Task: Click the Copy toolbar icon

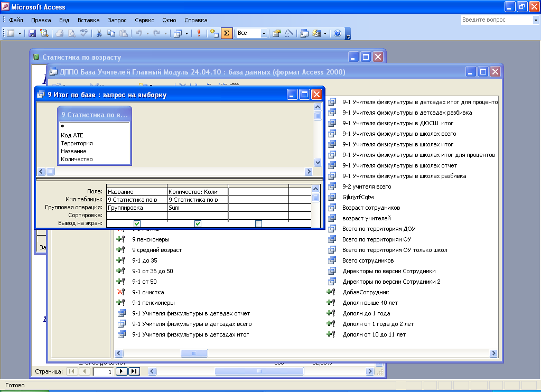Action: click(111, 33)
